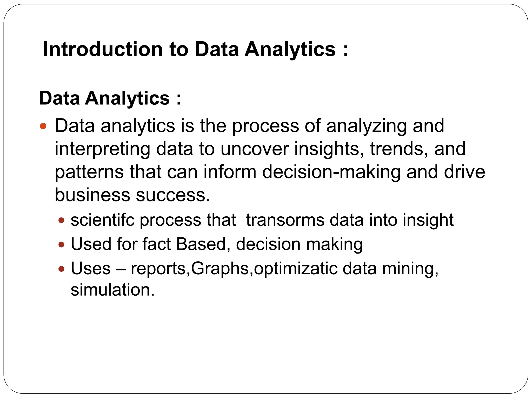Click the word "analyzing" in the first bullet
The width and height of the screenshot is (532, 399).
coord(366,126)
